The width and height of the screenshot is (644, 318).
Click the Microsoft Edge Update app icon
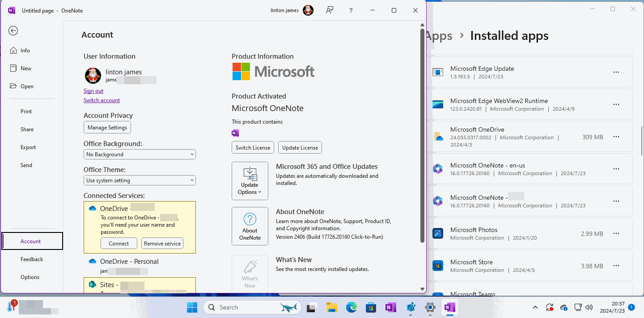click(437, 72)
